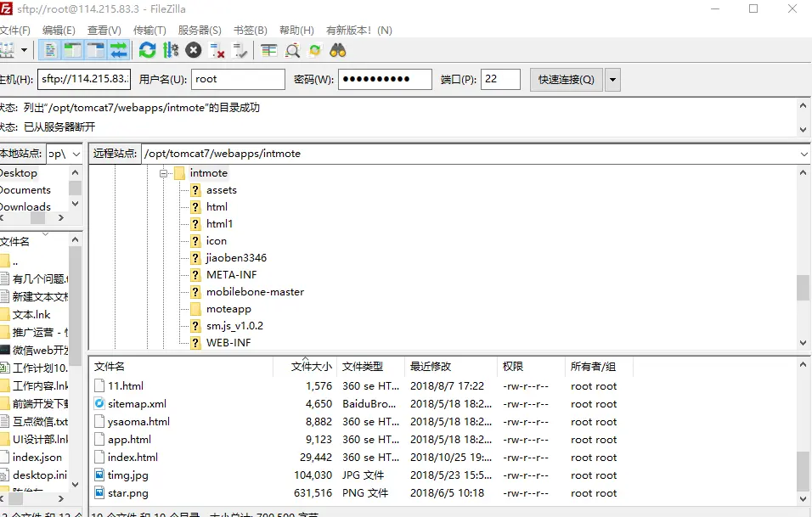Enable directory comparison mode
The height and width of the screenshot is (517, 812).
(x=291, y=50)
